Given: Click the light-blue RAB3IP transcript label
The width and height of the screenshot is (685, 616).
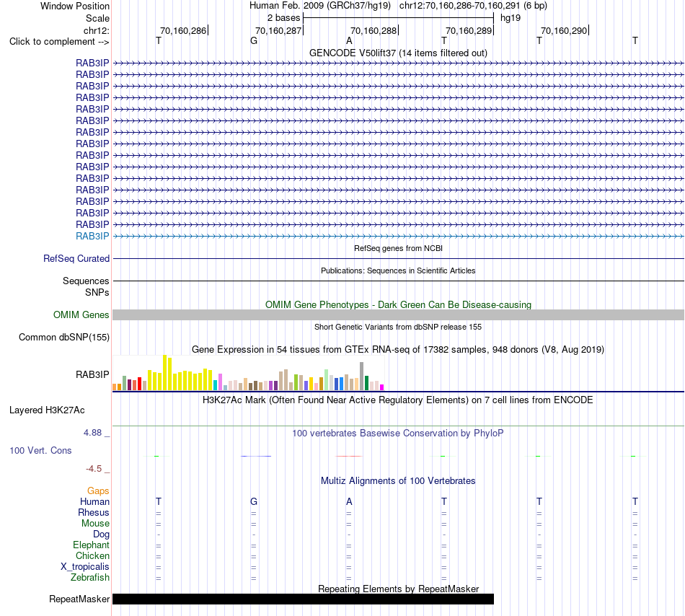Looking at the screenshot, I should point(92,236).
